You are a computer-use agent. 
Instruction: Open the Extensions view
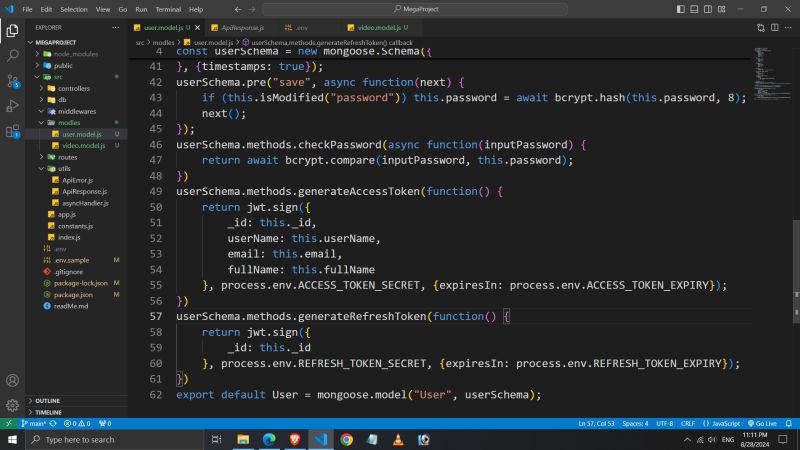click(x=12, y=131)
